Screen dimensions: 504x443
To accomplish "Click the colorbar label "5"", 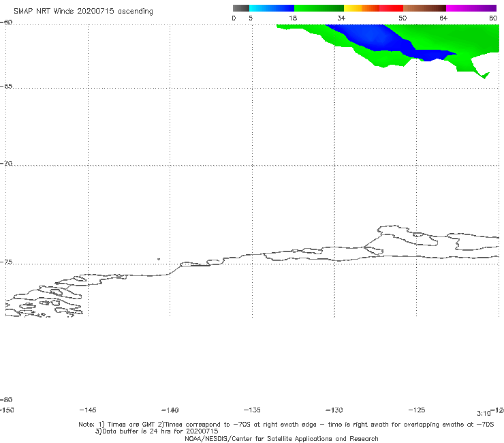I will [251, 18].
